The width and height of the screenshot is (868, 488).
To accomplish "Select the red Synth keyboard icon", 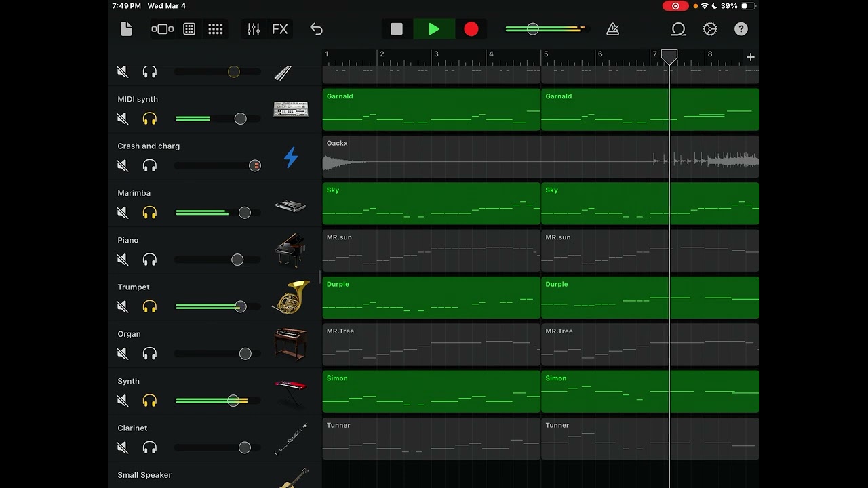I will click(290, 392).
